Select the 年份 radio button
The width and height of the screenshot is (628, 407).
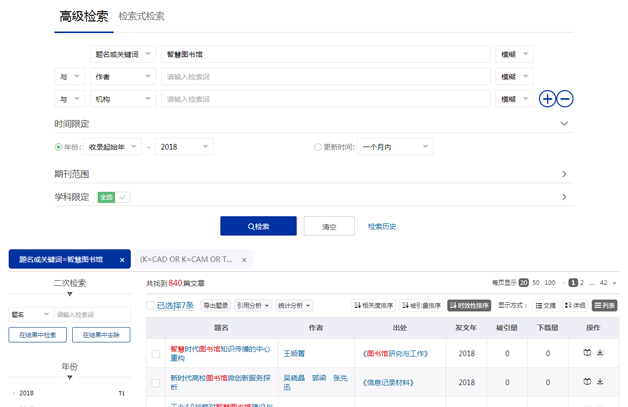click(x=58, y=147)
